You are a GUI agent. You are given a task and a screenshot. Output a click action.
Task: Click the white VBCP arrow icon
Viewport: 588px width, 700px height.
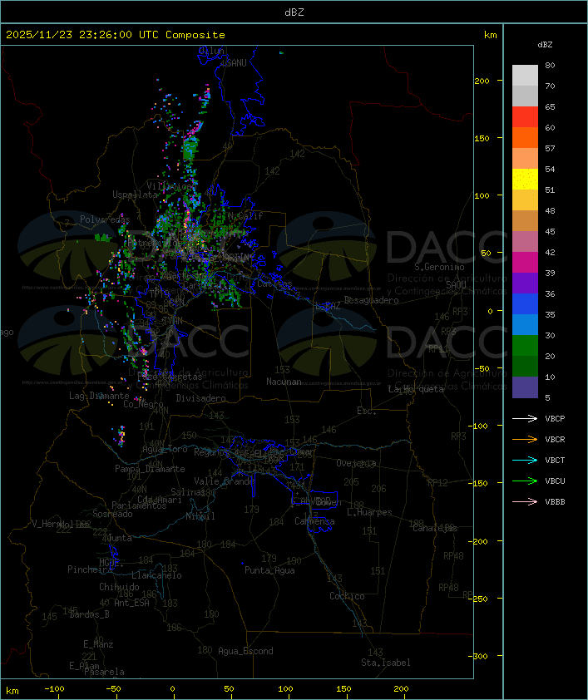pyautogui.click(x=525, y=418)
